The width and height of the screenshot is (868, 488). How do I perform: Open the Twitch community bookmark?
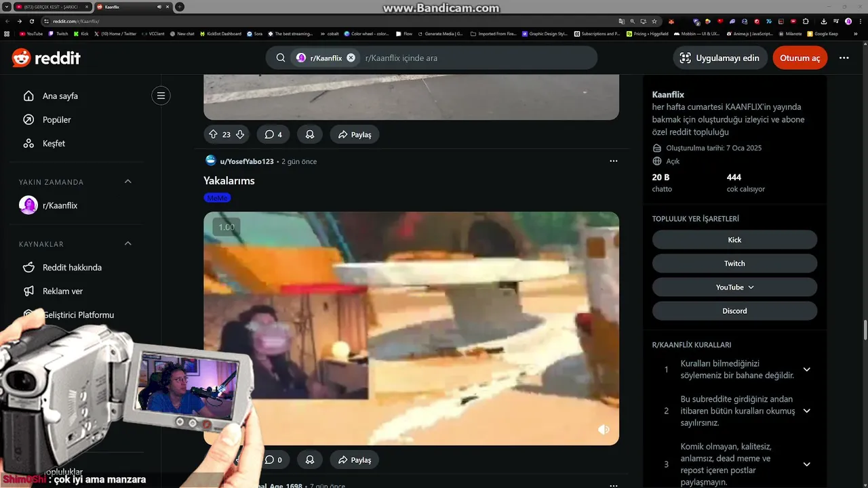pyautogui.click(x=734, y=264)
